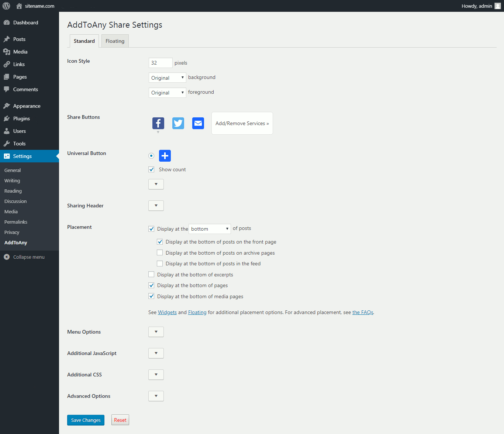Click the WordPress logo icon
Image resolution: width=504 pixels, height=434 pixels.
coord(6,6)
